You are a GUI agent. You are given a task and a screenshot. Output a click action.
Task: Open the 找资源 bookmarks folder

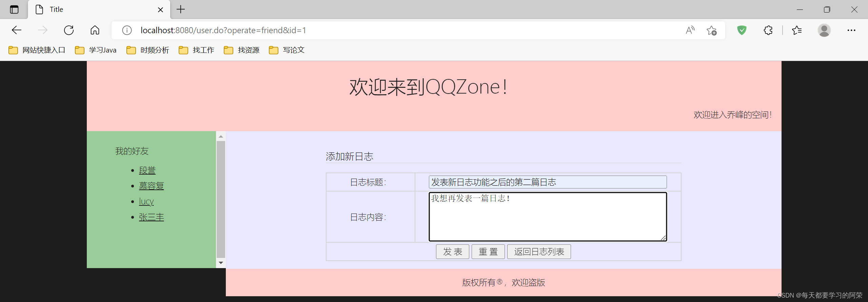(242, 50)
